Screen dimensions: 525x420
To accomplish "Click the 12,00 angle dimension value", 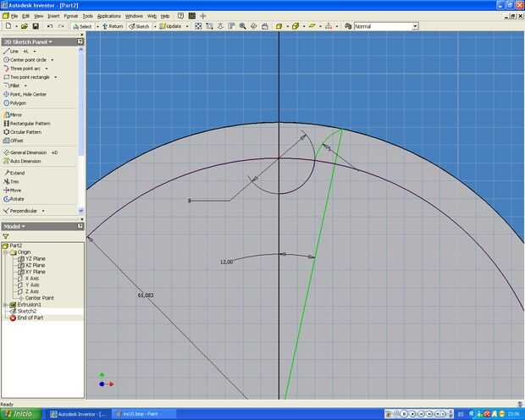I will 226,262.
